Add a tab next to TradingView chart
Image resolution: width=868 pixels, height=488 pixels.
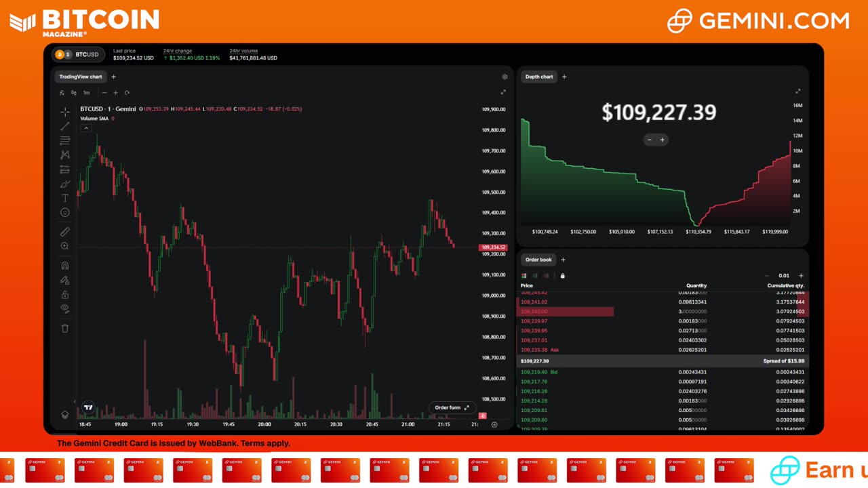tap(113, 77)
